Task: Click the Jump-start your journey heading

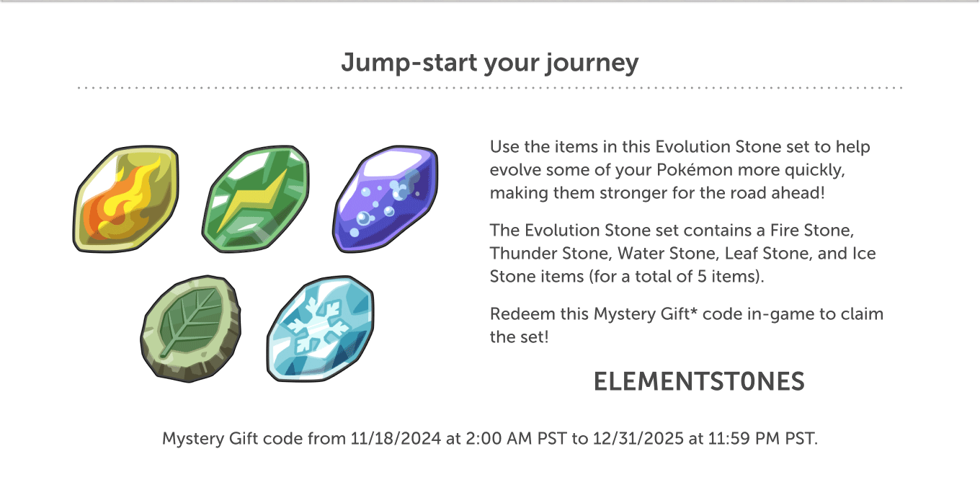Action: pos(490,63)
